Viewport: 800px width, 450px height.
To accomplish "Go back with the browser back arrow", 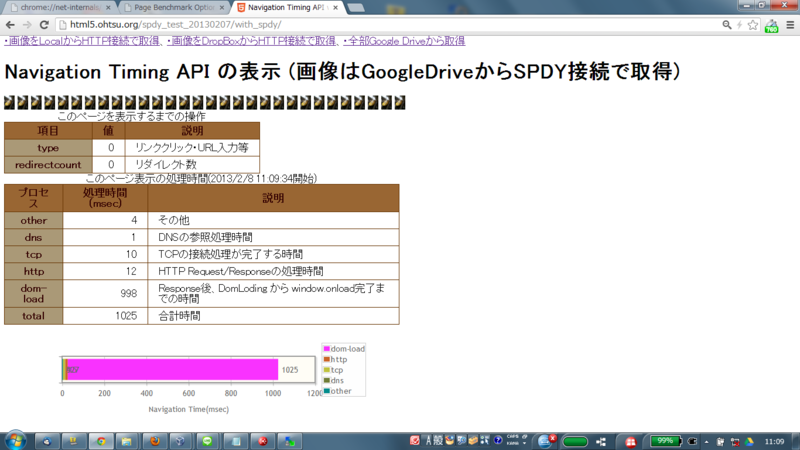I will point(10,24).
